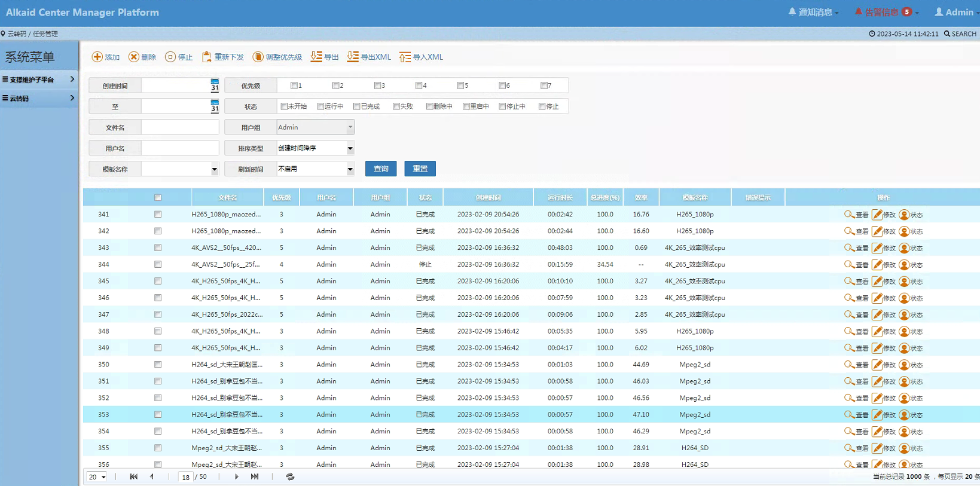Click the Export (导出) icon
This screenshot has height=486, width=980.
pos(316,57)
